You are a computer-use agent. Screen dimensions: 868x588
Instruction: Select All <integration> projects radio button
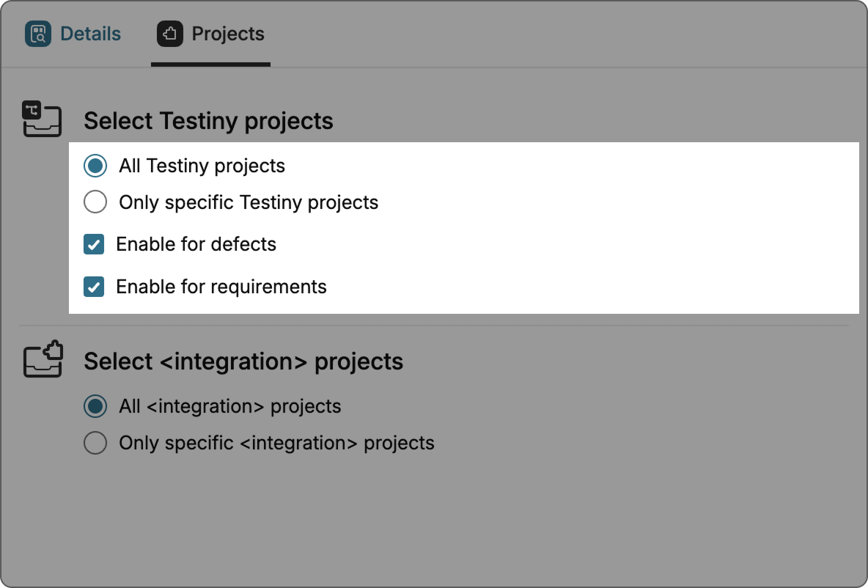pyautogui.click(x=95, y=406)
